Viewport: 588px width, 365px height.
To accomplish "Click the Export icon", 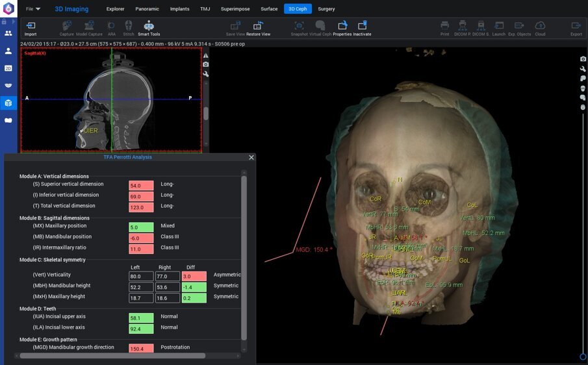I will [x=576, y=27].
